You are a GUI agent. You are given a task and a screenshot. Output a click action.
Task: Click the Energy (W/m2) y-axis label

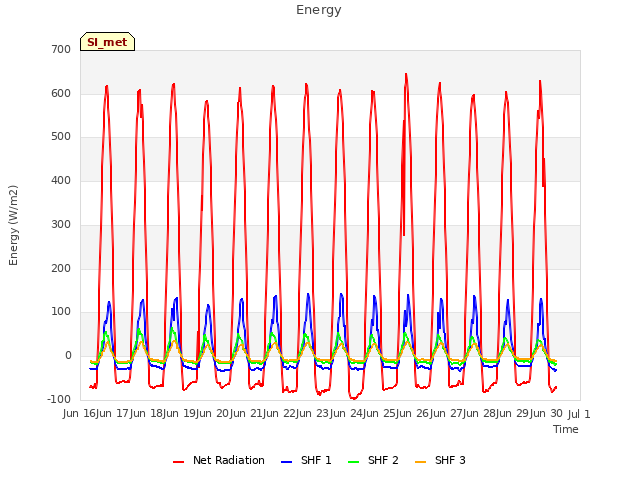[x=13, y=225]
